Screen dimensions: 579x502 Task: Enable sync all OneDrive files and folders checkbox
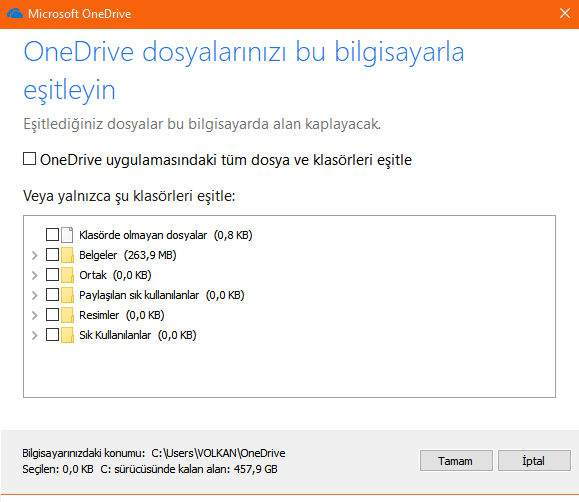tap(30, 159)
